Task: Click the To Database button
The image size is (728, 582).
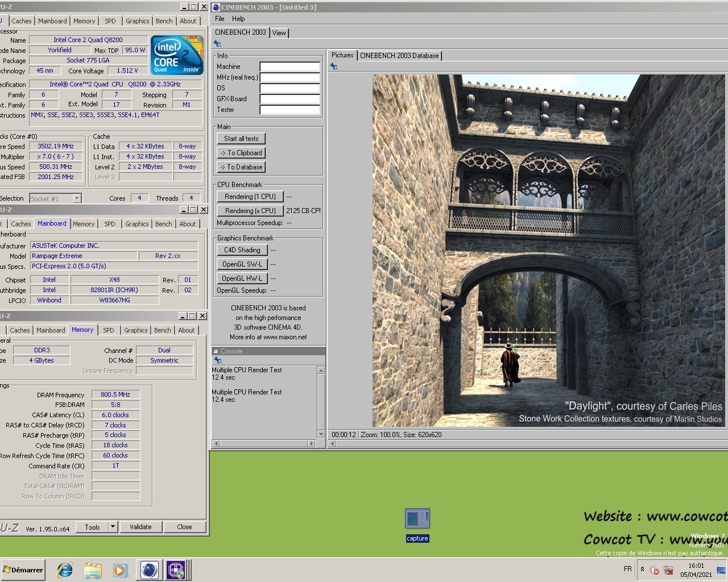Action: point(241,167)
